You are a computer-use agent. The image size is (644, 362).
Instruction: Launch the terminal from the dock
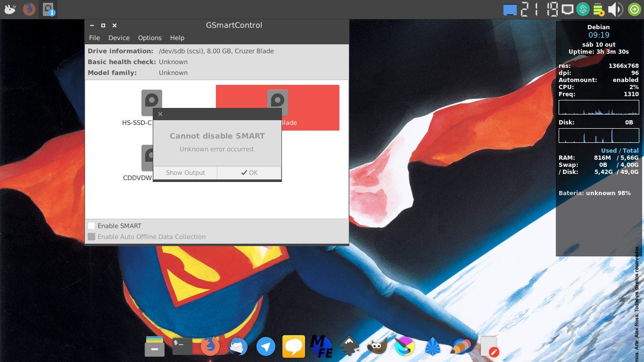tap(182, 346)
